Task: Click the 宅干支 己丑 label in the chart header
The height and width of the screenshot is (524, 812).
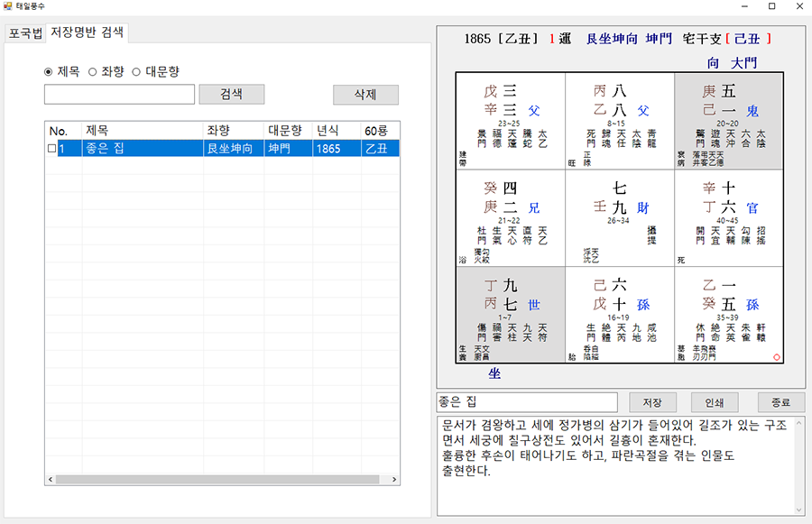Action: (x=726, y=39)
